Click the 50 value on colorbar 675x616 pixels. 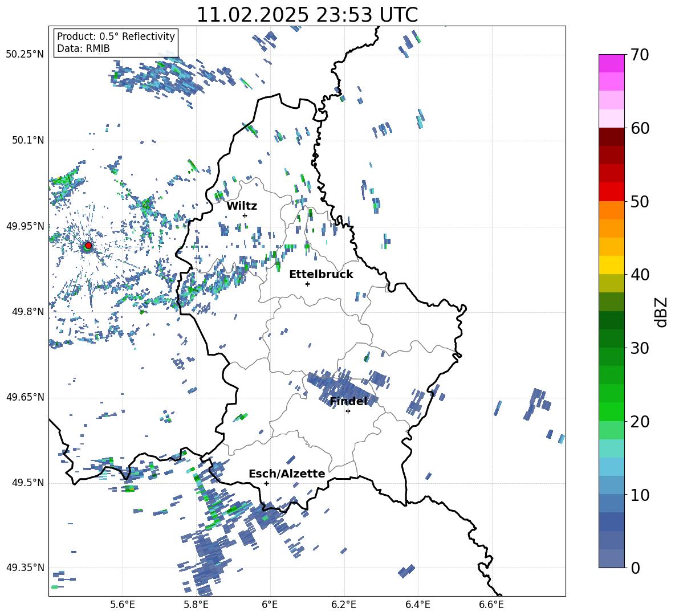coord(640,202)
